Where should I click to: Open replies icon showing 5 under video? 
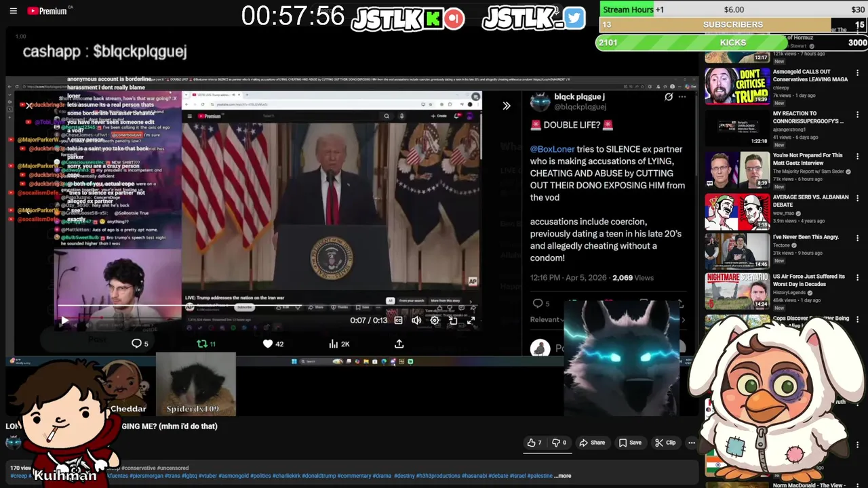[140, 344]
